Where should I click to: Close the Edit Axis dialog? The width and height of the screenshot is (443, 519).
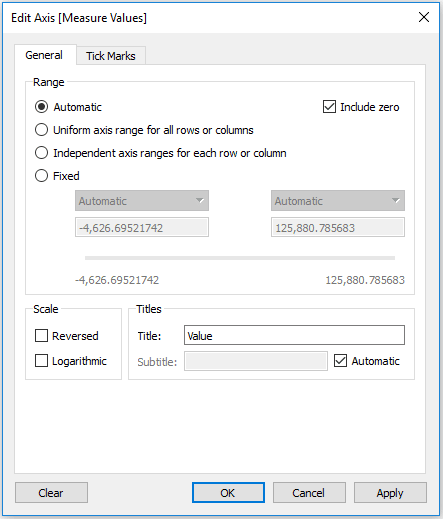click(x=424, y=17)
